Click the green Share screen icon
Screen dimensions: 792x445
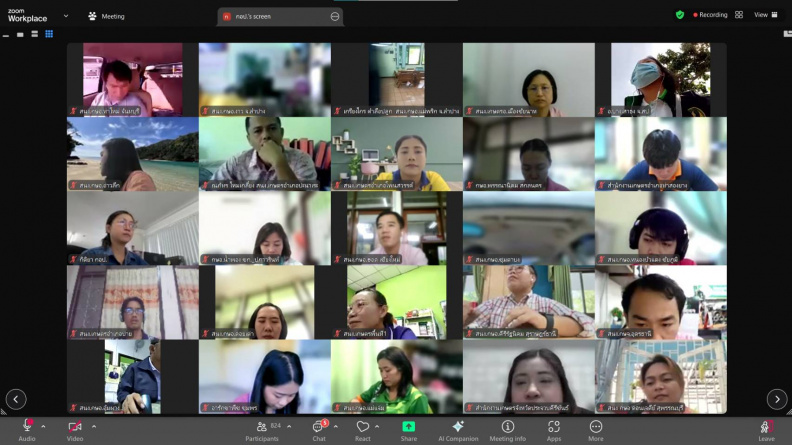point(409,427)
